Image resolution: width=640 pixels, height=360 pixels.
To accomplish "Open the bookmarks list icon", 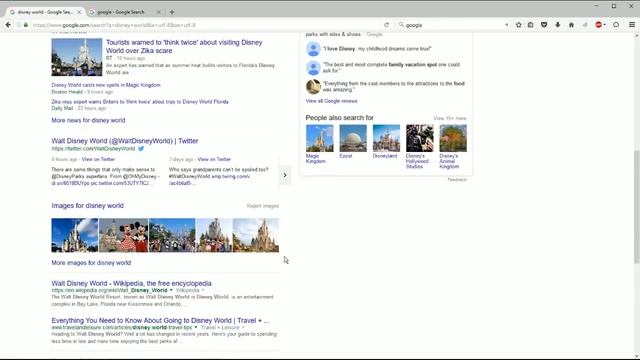I will click(x=531, y=25).
